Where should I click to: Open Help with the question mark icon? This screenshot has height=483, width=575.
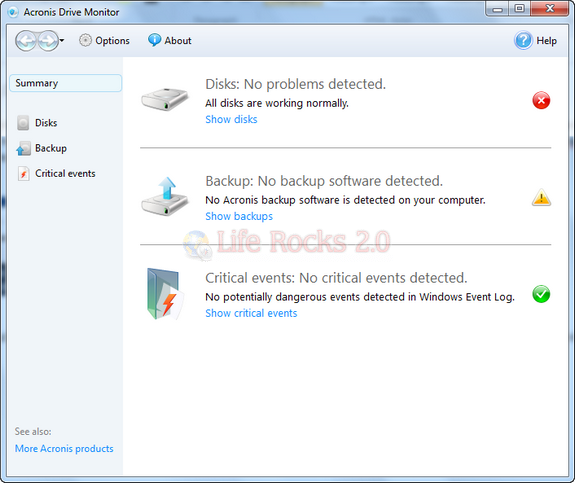[523, 40]
